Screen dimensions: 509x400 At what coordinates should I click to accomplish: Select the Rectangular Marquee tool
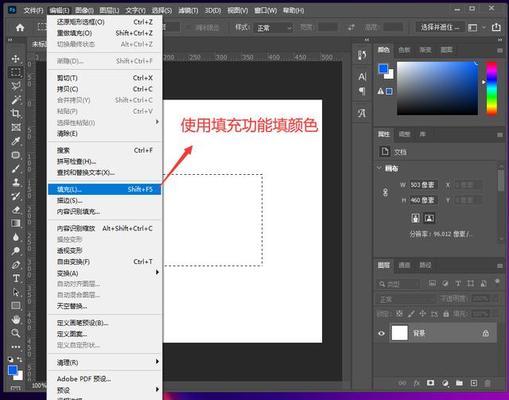click(x=16, y=72)
